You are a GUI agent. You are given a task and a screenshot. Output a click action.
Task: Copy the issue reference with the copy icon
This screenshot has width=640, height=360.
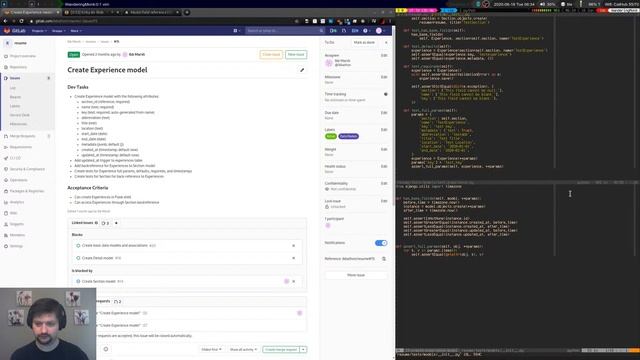[384, 259]
